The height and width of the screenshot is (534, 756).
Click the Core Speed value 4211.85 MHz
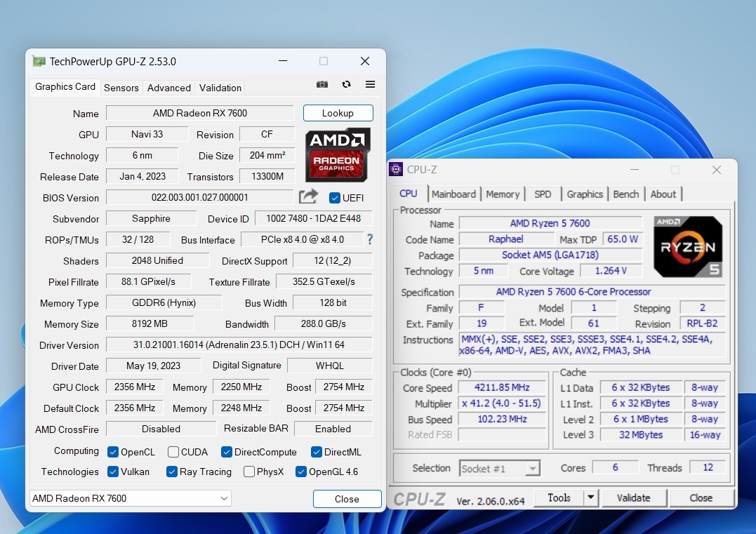tap(502, 387)
